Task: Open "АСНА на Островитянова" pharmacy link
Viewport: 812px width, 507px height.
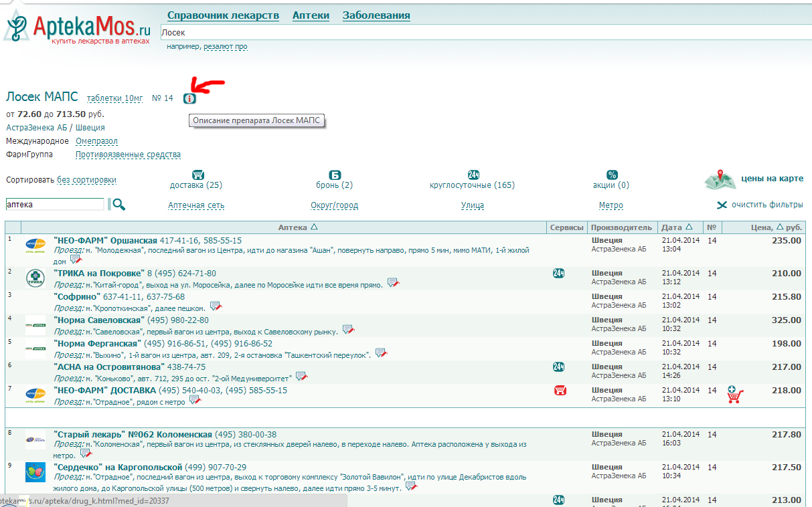Action: 108,367
